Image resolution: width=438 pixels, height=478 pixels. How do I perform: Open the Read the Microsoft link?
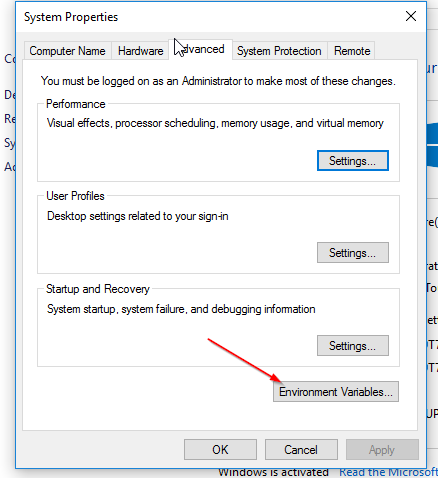point(388,473)
